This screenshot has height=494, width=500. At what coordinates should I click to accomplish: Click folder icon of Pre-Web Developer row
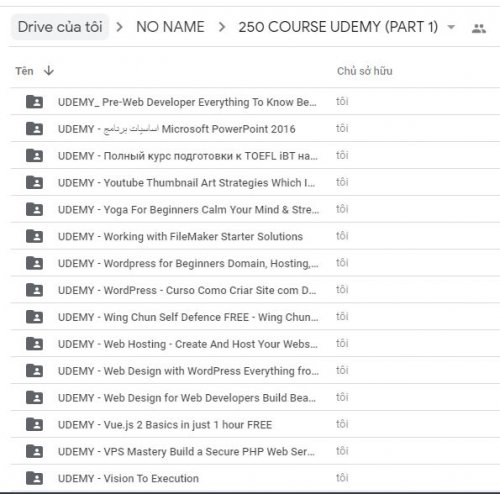click(34, 102)
